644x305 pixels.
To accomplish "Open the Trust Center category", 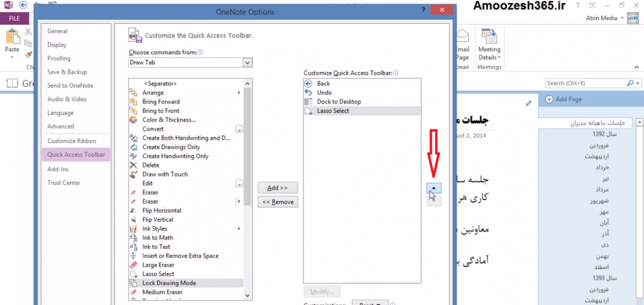I will coord(63,183).
